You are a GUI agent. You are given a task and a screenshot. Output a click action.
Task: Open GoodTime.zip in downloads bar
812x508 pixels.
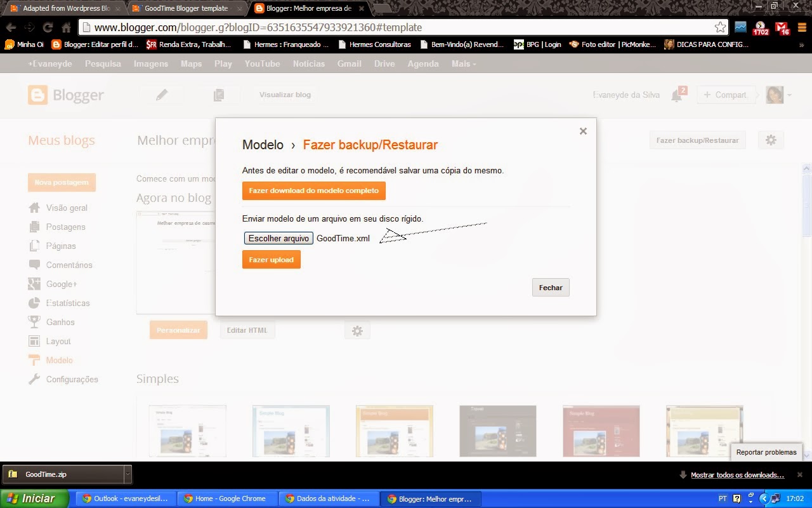coord(62,474)
